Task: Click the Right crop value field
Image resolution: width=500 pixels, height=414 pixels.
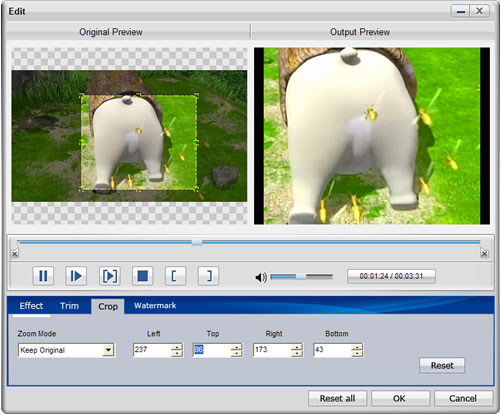Action: [x=272, y=350]
